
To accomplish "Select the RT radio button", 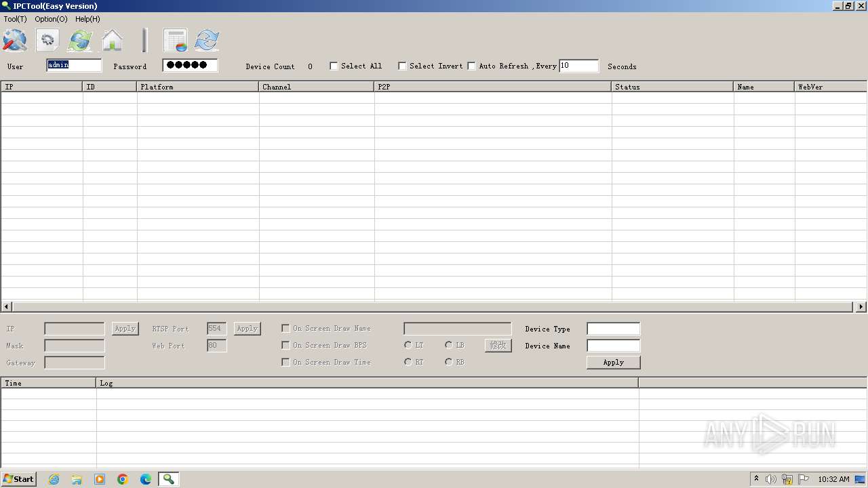I will 408,362.
